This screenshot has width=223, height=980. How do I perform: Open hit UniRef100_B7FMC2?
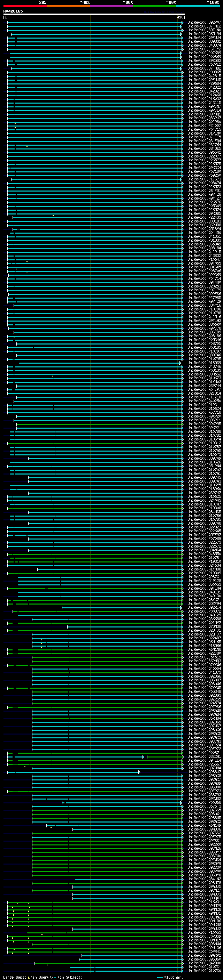[x=204, y=26]
